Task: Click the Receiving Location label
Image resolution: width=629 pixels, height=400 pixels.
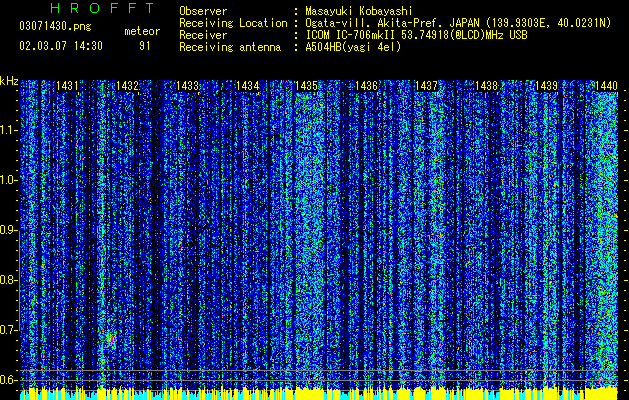Action: pos(233,23)
